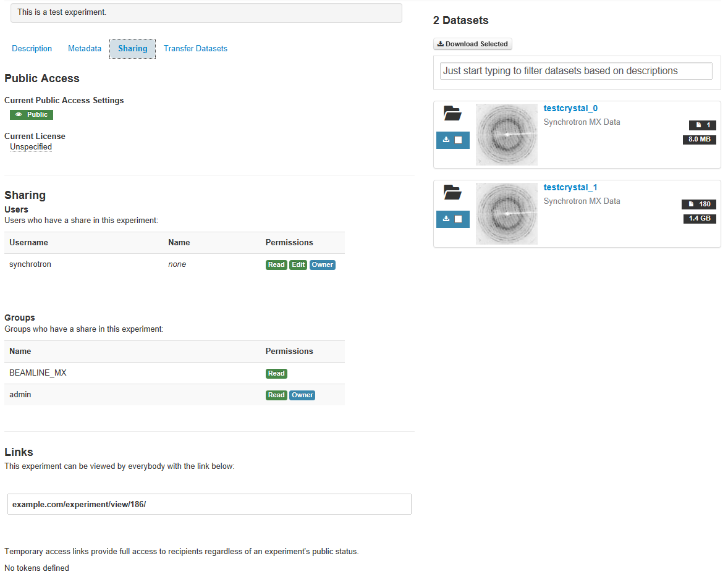This screenshot has height=577, width=728.
Task: Click download icon on testcrystal_1
Action: coord(446,219)
